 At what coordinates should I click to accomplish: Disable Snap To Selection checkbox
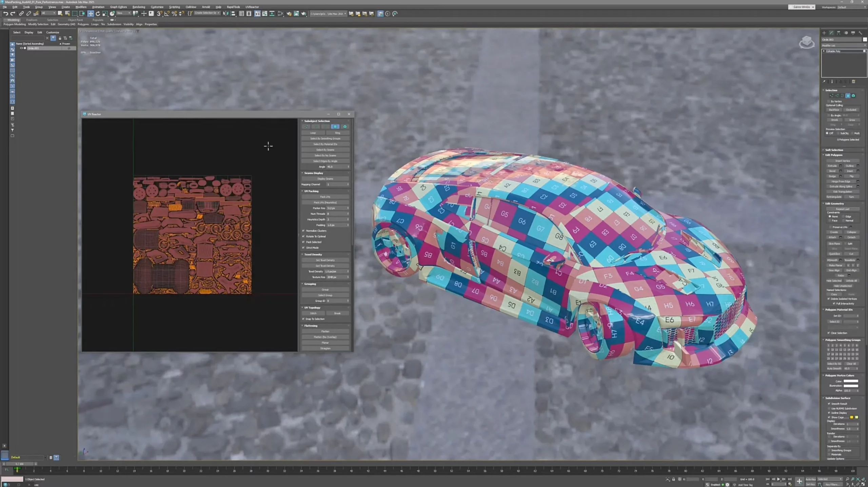click(x=303, y=319)
